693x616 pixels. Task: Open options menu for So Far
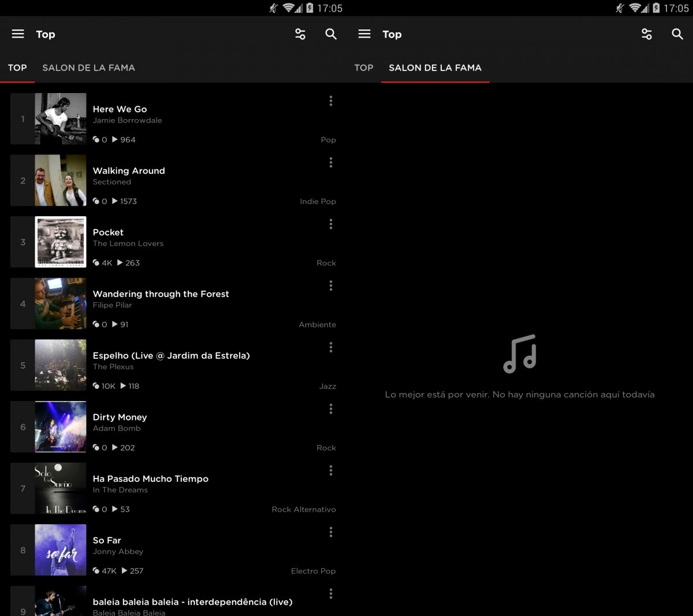click(331, 532)
